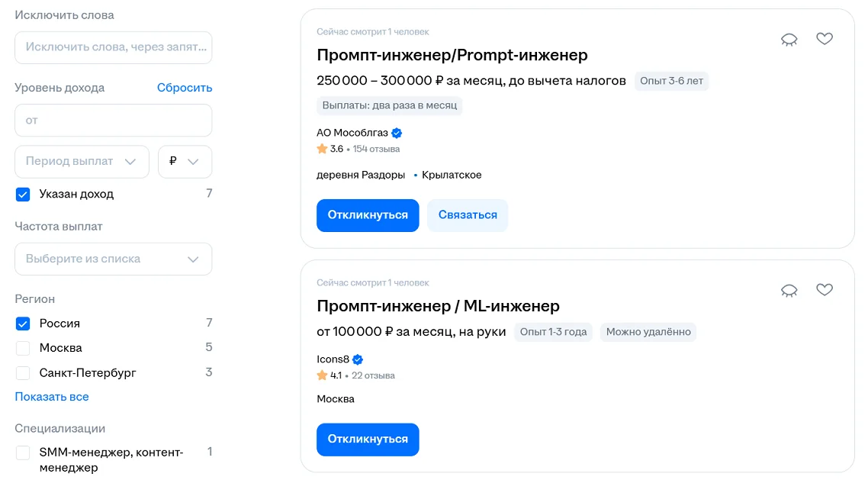Click Сбросить to reset income level
This screenshot has height=480, width=868.
point(185,88)
